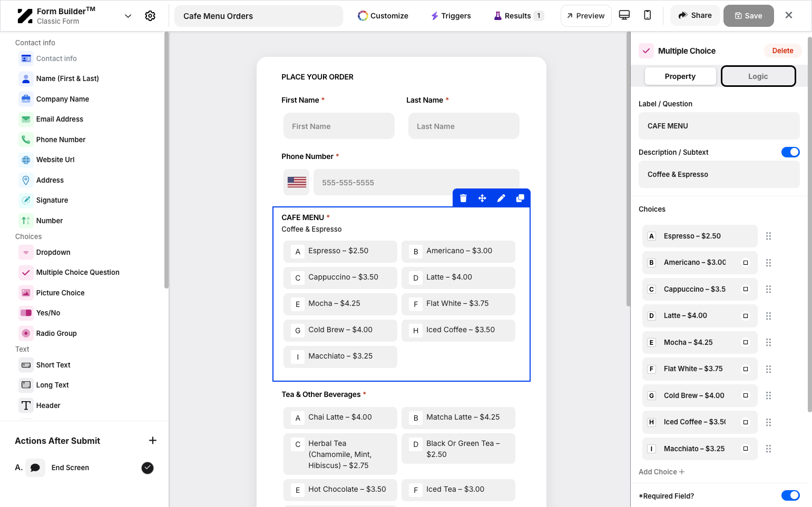Add Radio Group element
The height and width of the screenshot is (507, 812).
(x=48, y=333)
